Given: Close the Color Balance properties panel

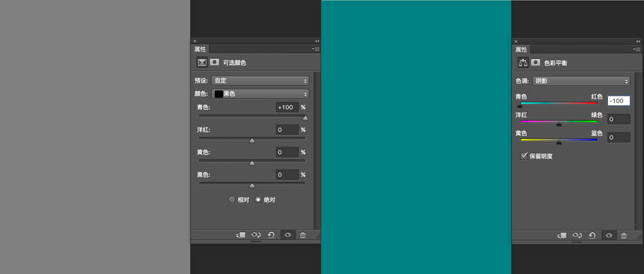Looking at the screenshot, I should pyautogui.click(x=516, y=41).
